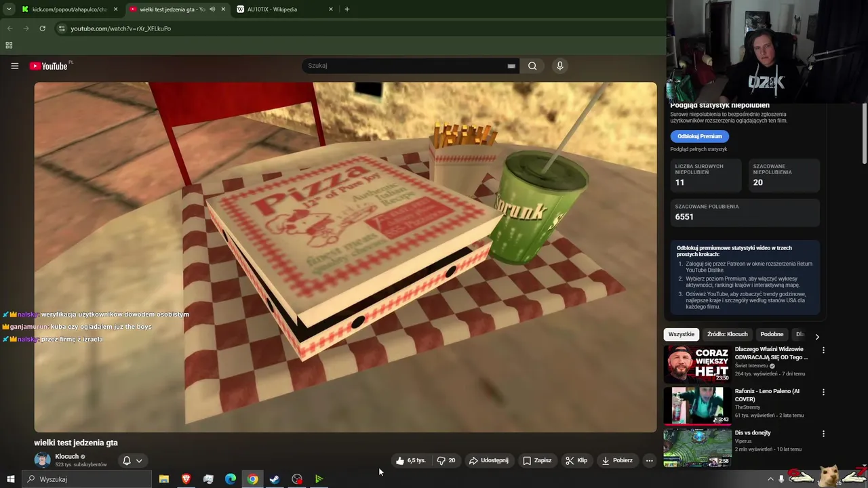This screenshot has height=488, width=868.
Task: Dislike the video with thumbs down
Action: (446, 460)
